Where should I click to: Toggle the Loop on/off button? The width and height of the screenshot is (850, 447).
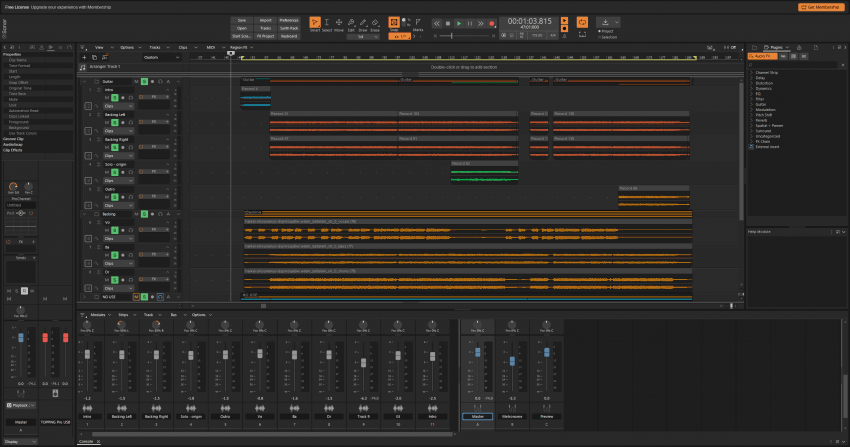[x=583, y=21]
